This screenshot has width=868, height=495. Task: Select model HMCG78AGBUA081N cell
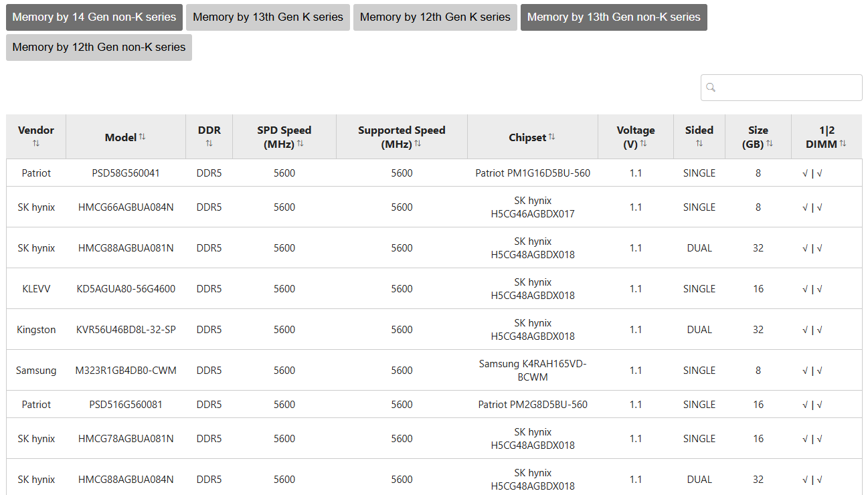pyautogui.click(x=126, y=439)
